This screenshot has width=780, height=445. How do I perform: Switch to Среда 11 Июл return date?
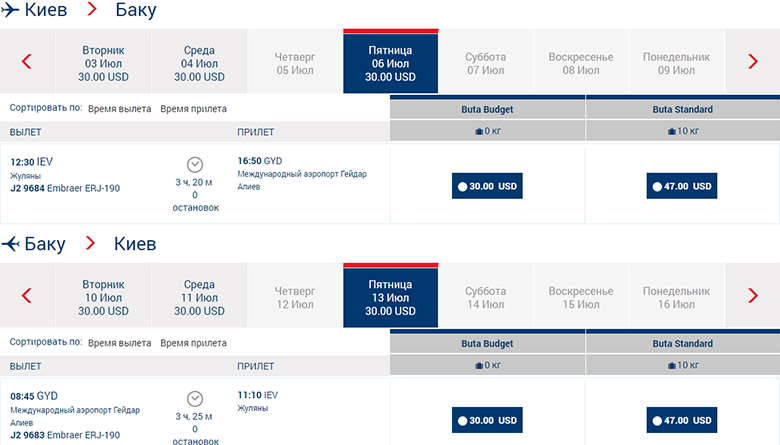(199, 297)
